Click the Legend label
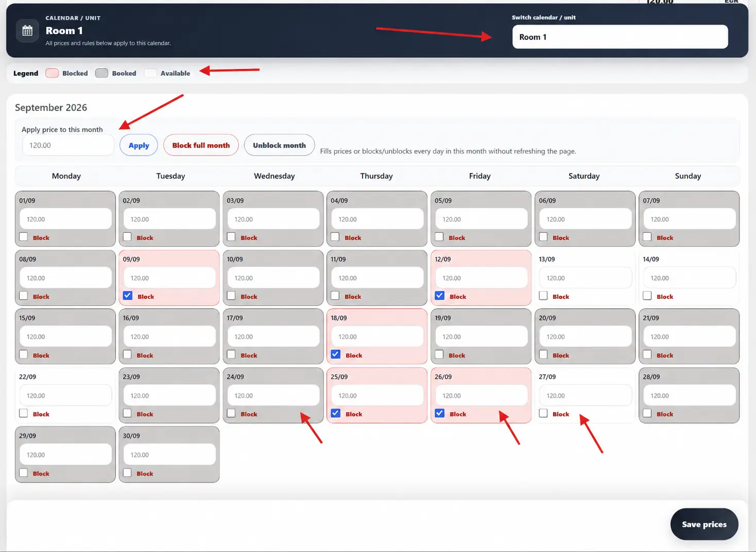The image size is (756, 552). coord(26,73)
